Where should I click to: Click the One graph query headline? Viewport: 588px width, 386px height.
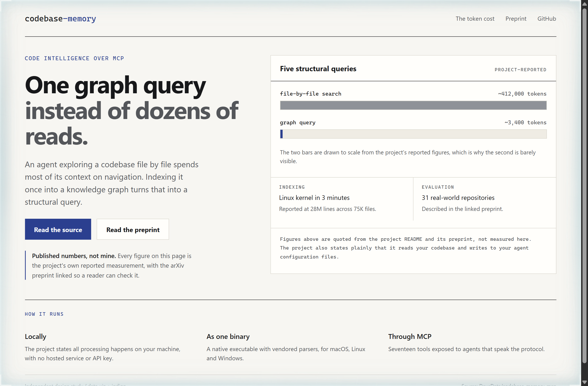pyautogui.click(x=132, y=111)
